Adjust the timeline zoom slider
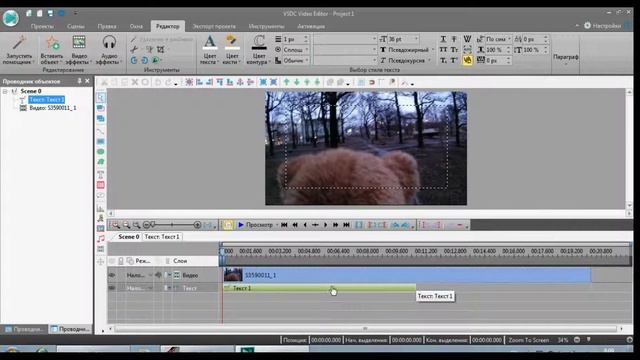Image resolution: width=640 pixels, height=360 pixels. tap(172, 225)
